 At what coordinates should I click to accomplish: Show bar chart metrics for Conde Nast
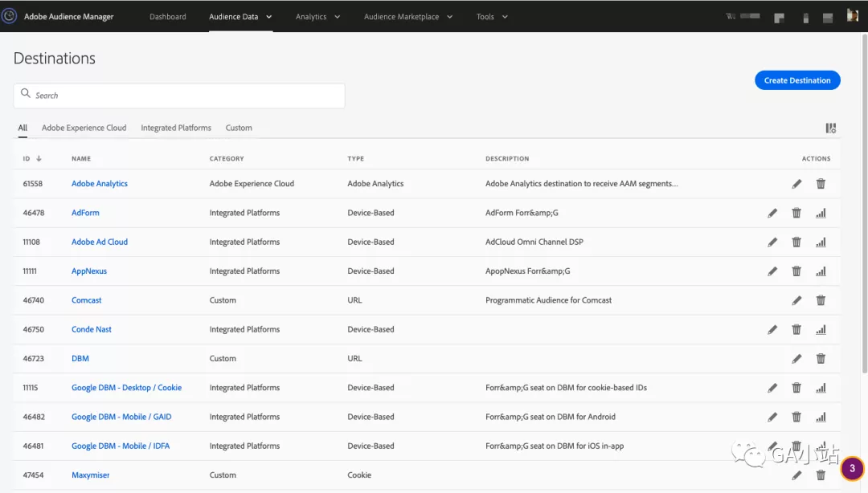821,330
